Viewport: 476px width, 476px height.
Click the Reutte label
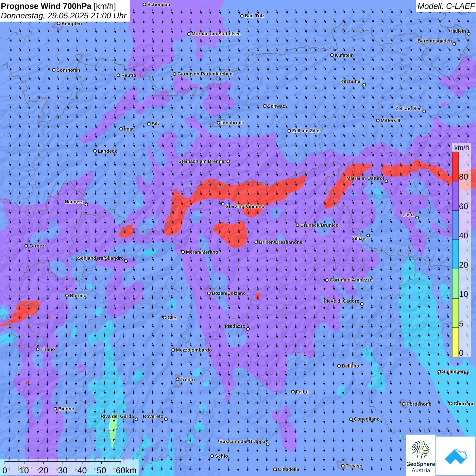tap(129, 75)
